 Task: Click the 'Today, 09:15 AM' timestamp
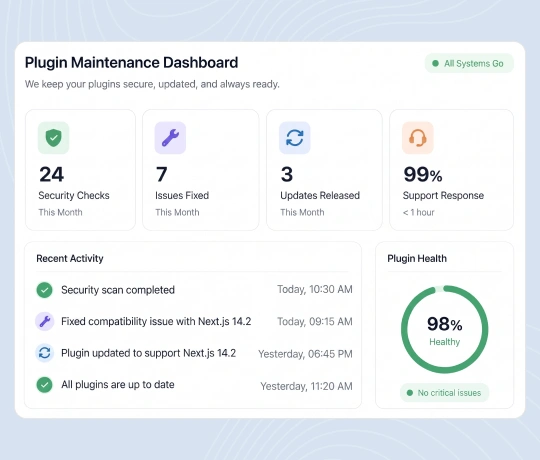[x=315, y=322]
